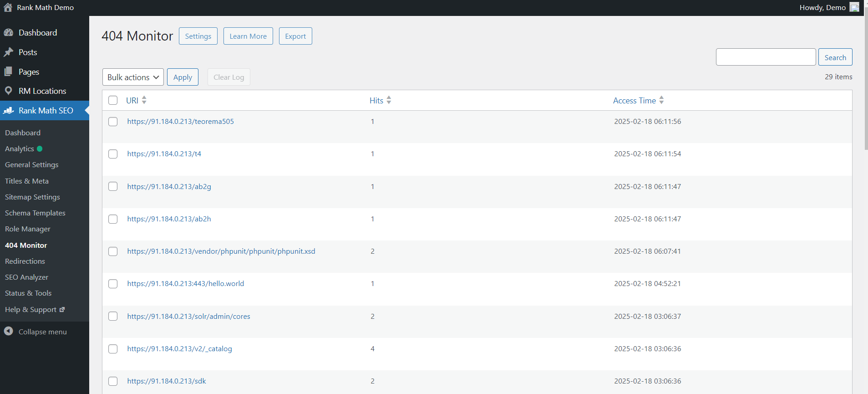Open Redirections in the Rank Math submenu

25,261
